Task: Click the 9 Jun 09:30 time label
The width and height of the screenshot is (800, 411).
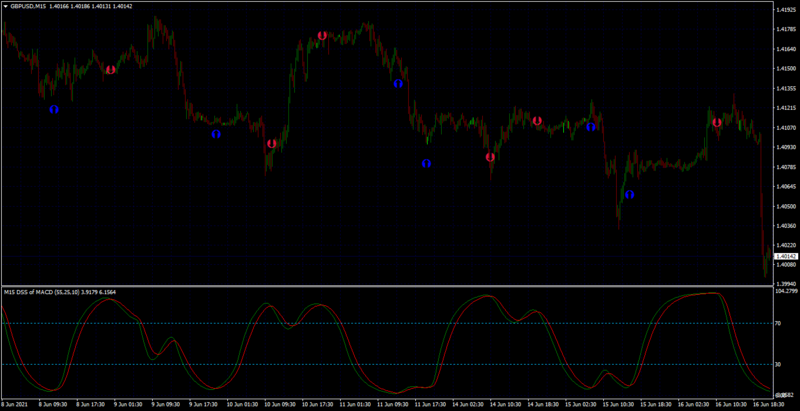Action: (165, 404)
